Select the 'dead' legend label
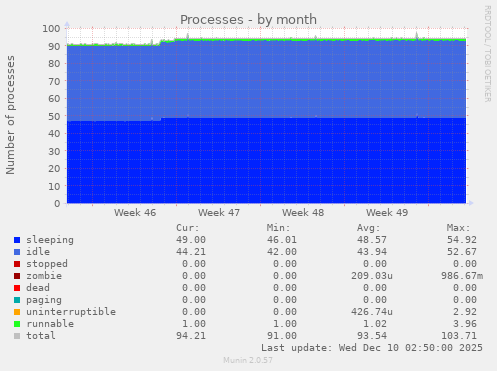Image resolution: width=497 pixels, height=371 pixels. 38,288
